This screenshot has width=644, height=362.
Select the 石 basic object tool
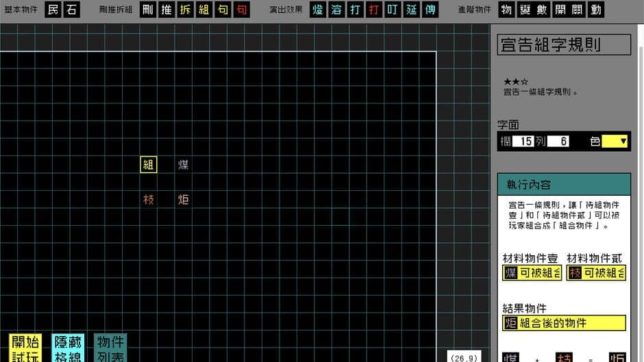coord(71,10)
